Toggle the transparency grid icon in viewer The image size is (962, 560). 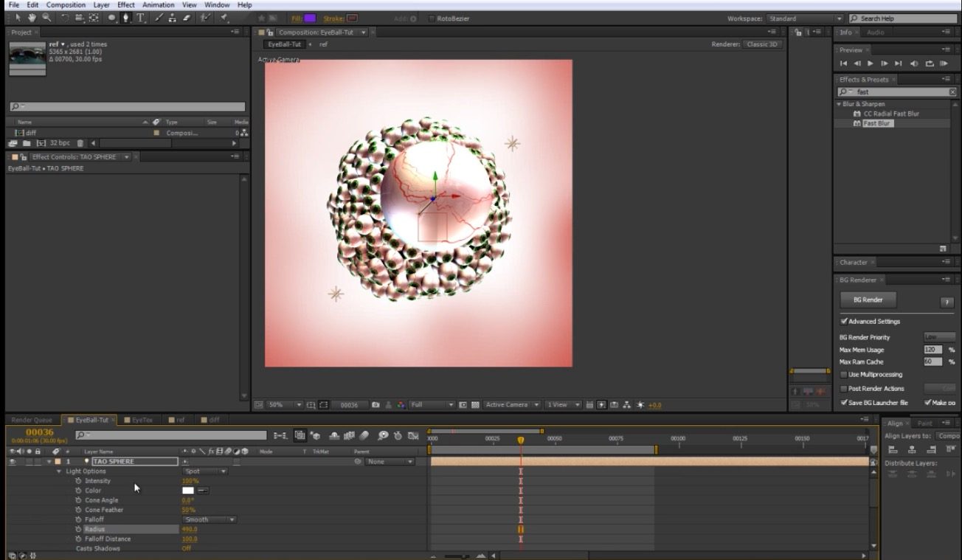click(475, 405)
